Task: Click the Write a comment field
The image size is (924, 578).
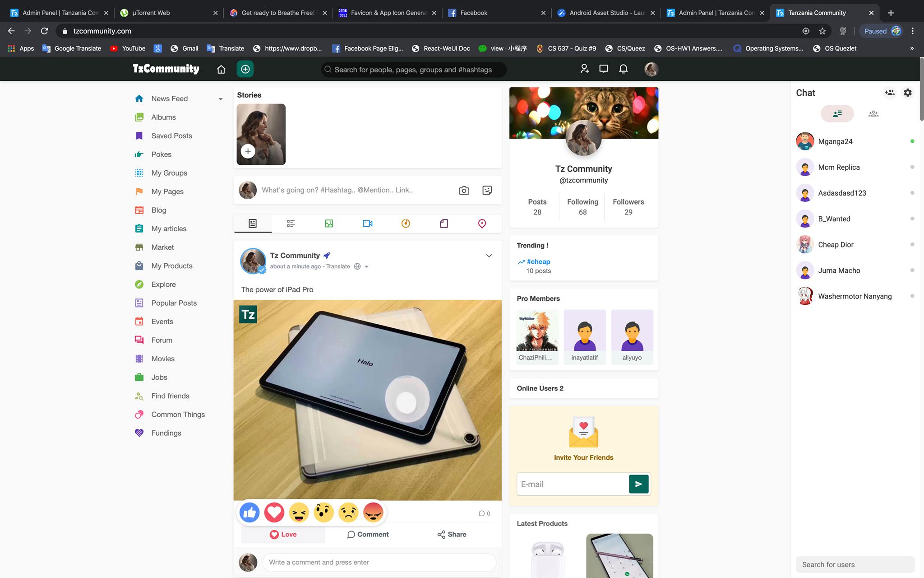Action: point(379,562)
